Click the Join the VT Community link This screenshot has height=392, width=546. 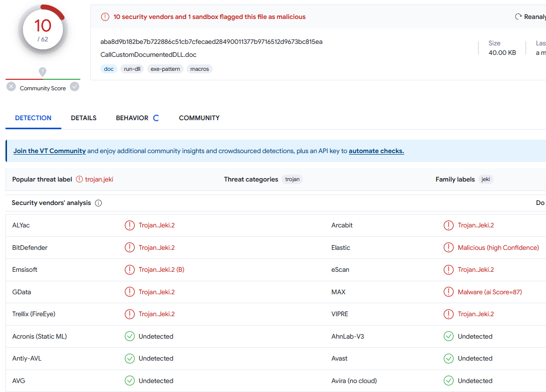[49, 150]
